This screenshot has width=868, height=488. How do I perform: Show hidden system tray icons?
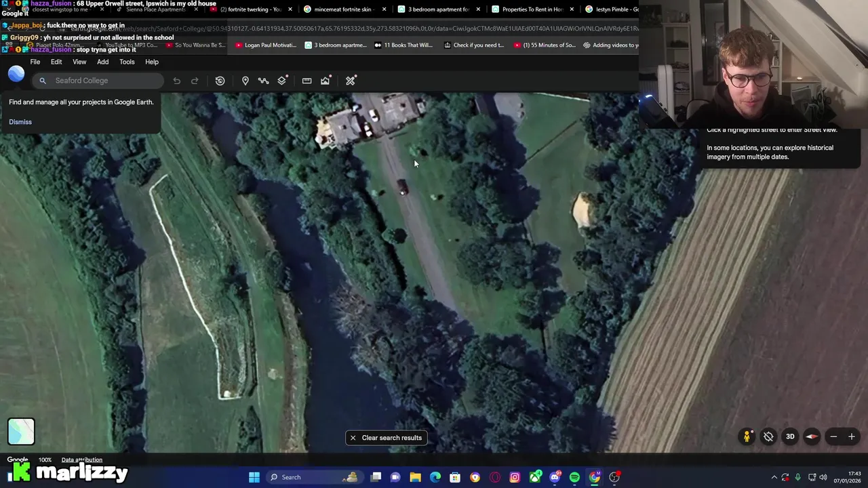[x=774, y=477]
